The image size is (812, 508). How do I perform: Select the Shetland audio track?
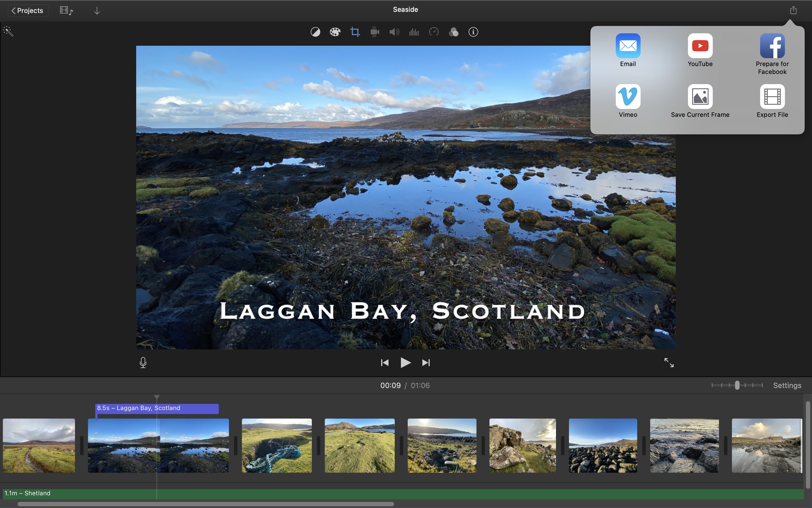[403, 493]
